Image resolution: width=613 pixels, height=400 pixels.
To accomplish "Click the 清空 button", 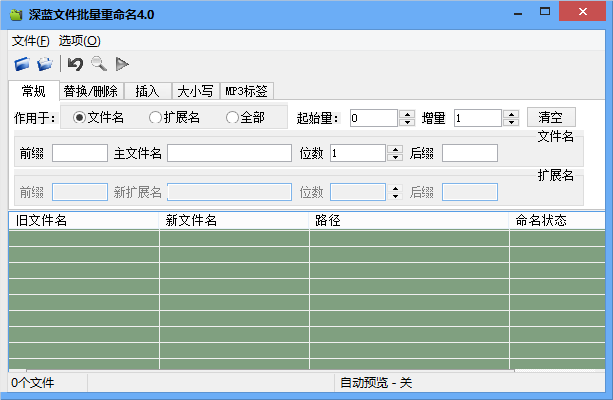I will click(551, 117).
